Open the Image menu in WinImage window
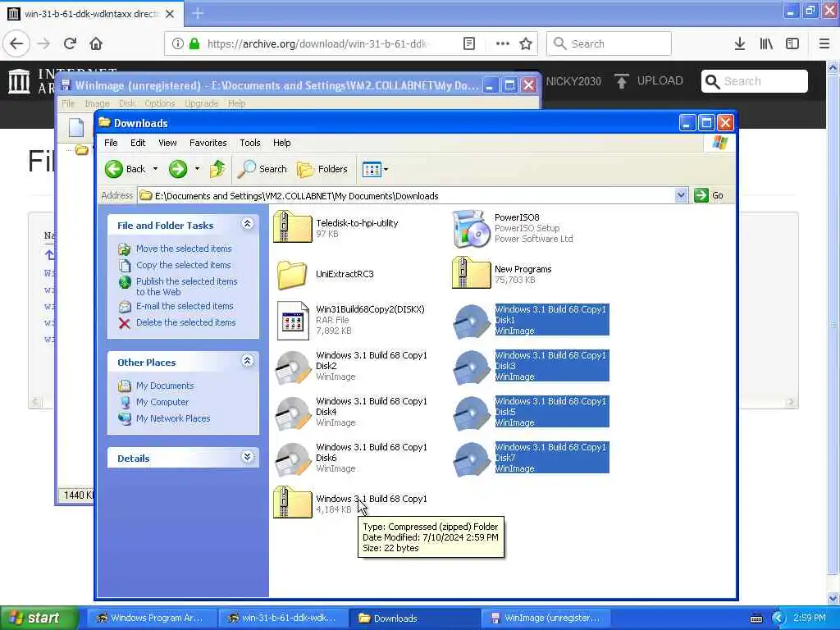 (97, 103)
